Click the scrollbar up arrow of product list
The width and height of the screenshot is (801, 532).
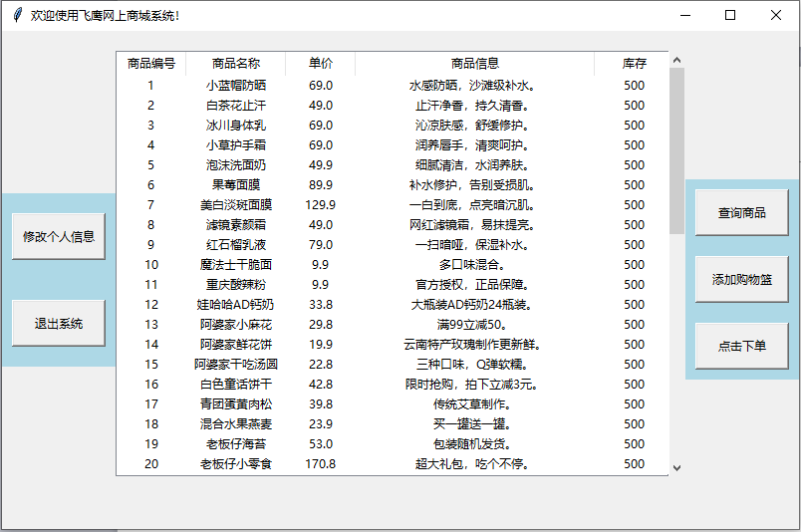click(x=676, y=60)
